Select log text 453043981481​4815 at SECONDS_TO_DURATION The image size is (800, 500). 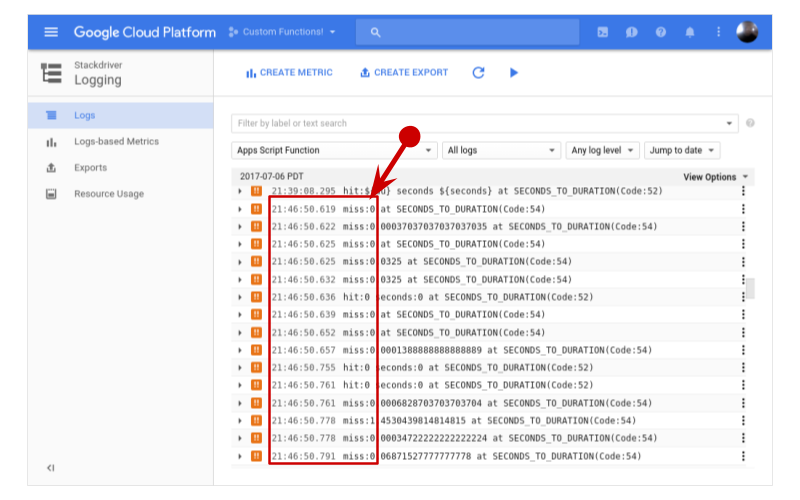(508, 421)
